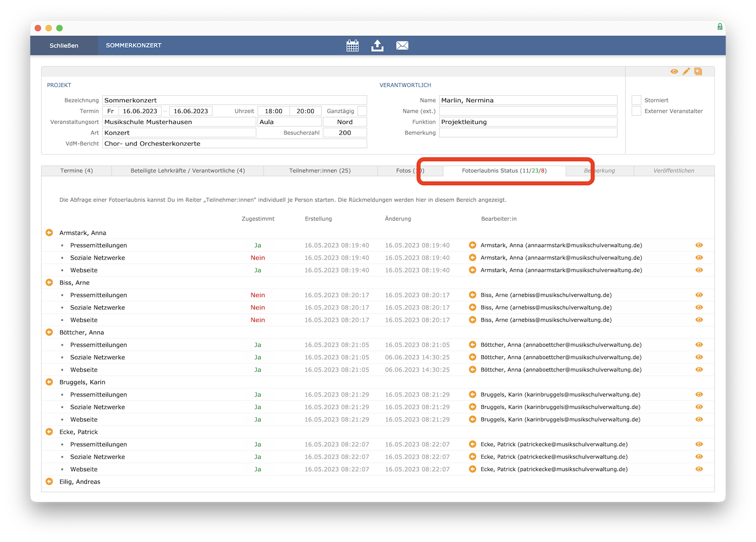
Task: Click the Zugestimmt column header
Action: (258, 219)
